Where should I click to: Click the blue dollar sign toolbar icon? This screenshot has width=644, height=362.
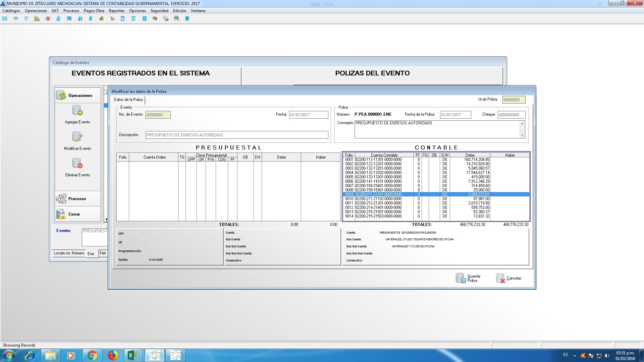[91, 18]
